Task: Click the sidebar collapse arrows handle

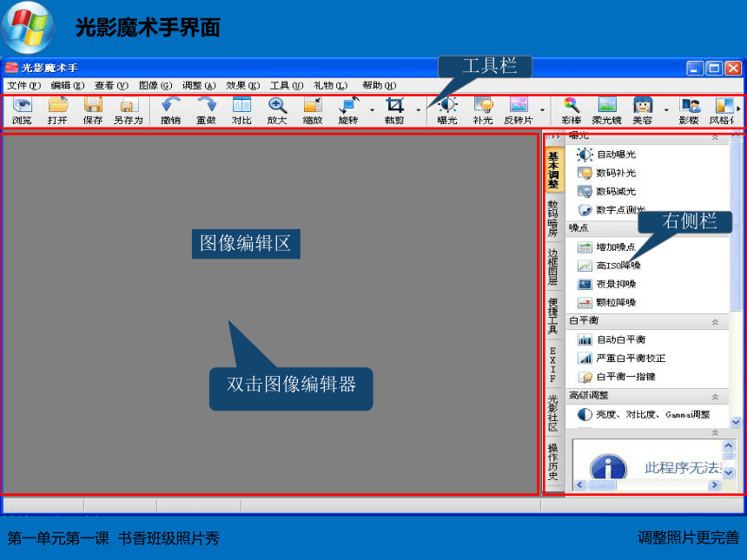Action: (553, 136)
